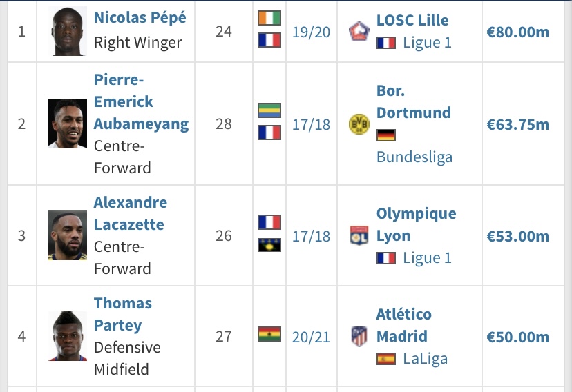572x392 pixels.
Task: View the €80.00m transfer fee details
Action: pyautogui.click(x=517, y=32)
